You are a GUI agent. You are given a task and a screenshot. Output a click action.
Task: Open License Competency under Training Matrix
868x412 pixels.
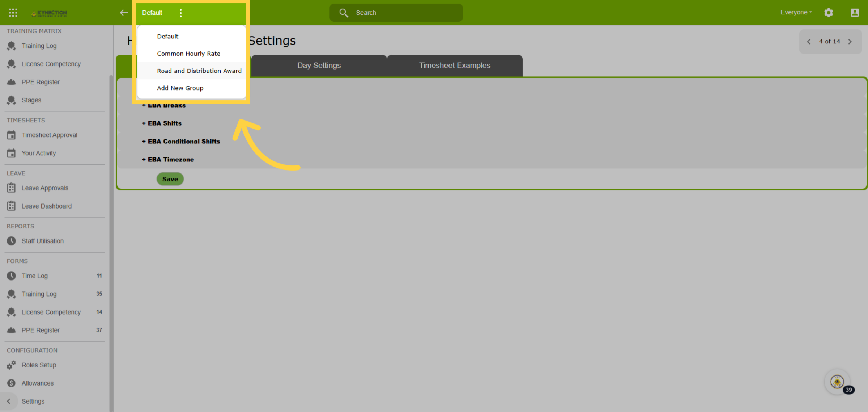[x=51, y=64]
